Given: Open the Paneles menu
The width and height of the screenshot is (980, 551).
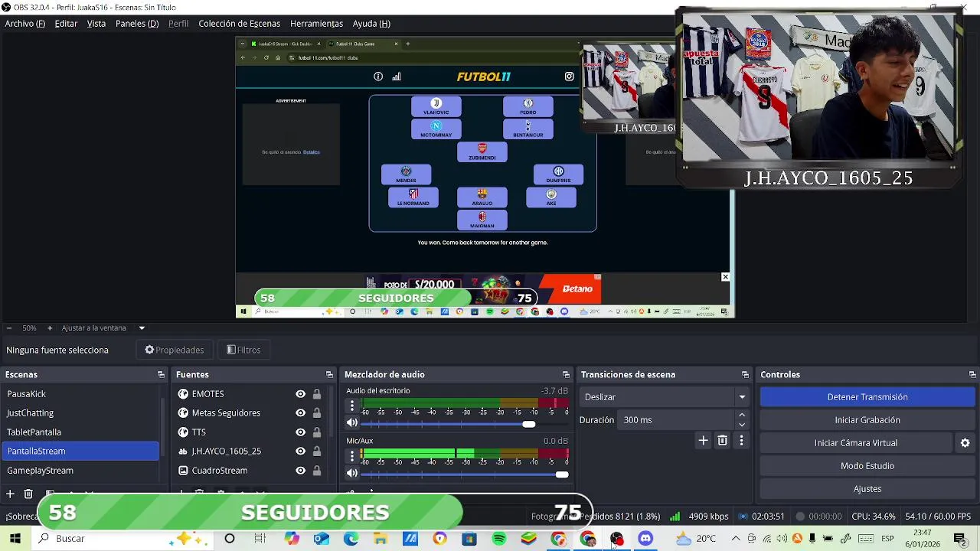Looking at the screenshot, I should (137, 24).
